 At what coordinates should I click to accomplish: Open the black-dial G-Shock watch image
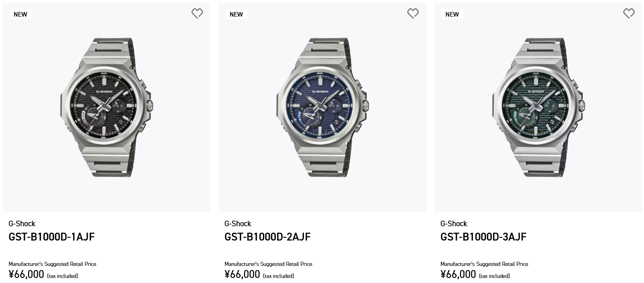click(106, 107)
